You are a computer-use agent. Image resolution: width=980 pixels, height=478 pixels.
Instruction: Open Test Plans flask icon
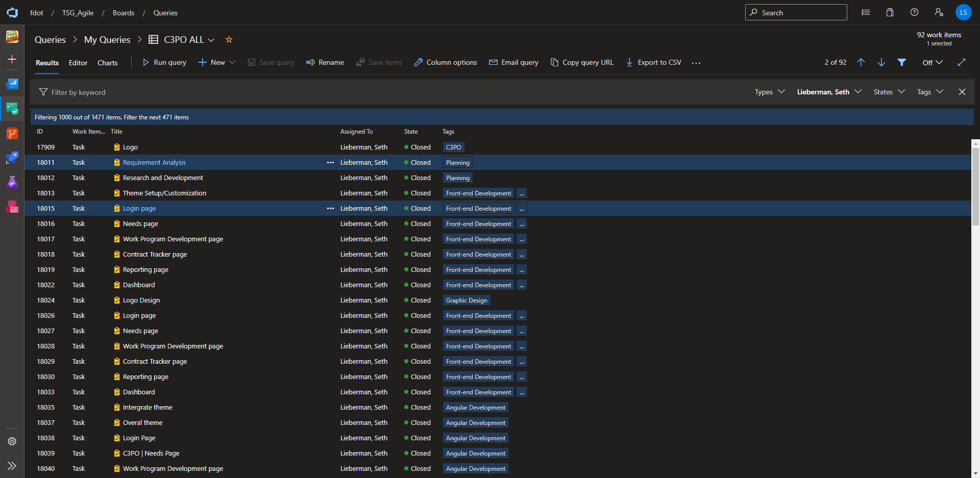coord(12,182)
